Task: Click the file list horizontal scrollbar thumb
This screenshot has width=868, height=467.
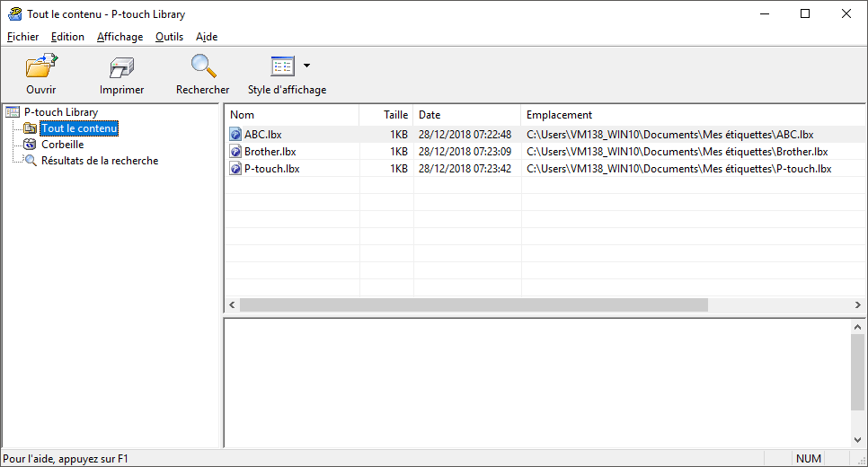Action: click(474, 304)
